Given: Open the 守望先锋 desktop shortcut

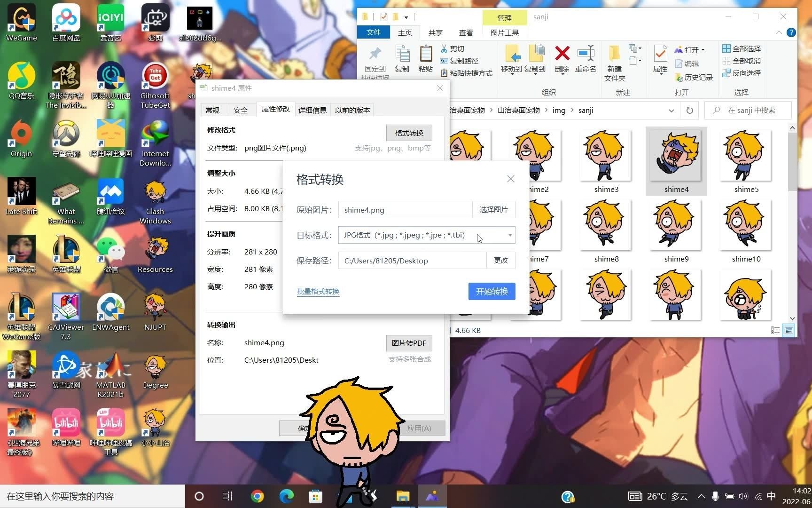Looking at the screenshot, I should [x=66, y=138].
